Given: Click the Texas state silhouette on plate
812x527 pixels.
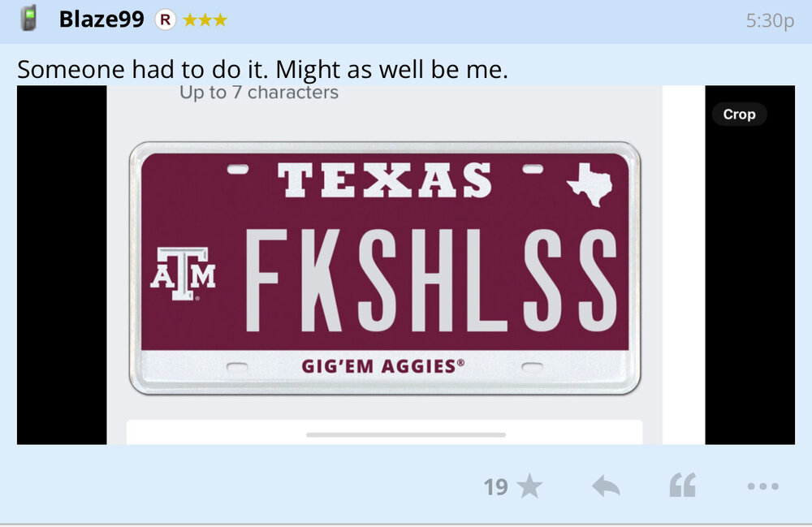Looking at the screenshot, I should pos(590,184).
